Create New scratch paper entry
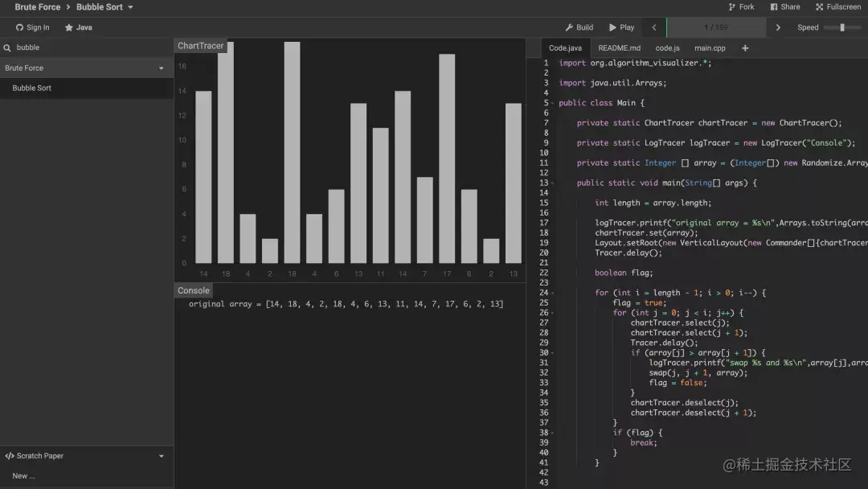 pyautogui.click(x=87, y=475)
